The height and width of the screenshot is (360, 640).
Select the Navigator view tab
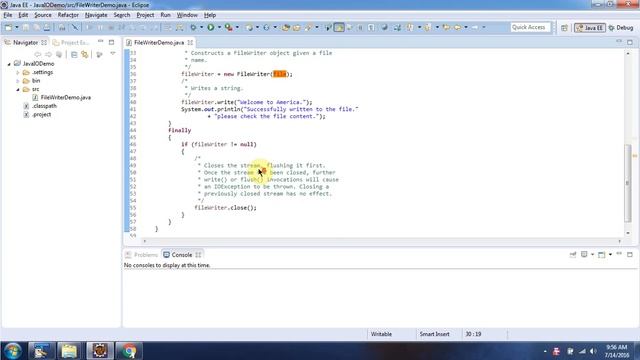(25, 42)
